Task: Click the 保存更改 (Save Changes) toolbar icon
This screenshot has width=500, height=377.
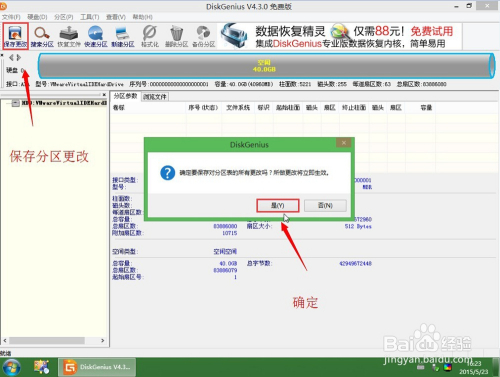Action: click(15, 36)
